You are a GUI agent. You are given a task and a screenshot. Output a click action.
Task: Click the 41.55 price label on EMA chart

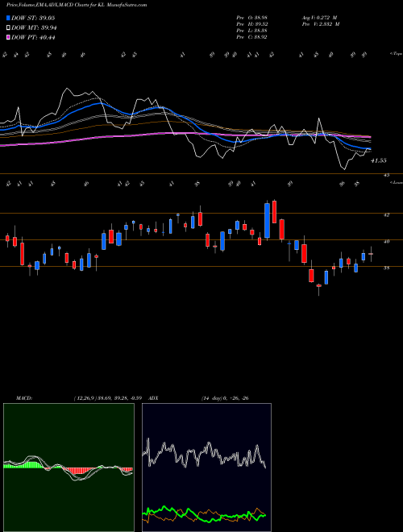coord(379,160)
